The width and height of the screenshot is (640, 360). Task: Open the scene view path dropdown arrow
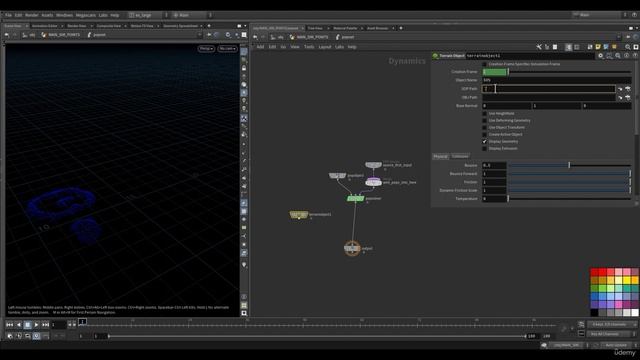tap(200, 35)
